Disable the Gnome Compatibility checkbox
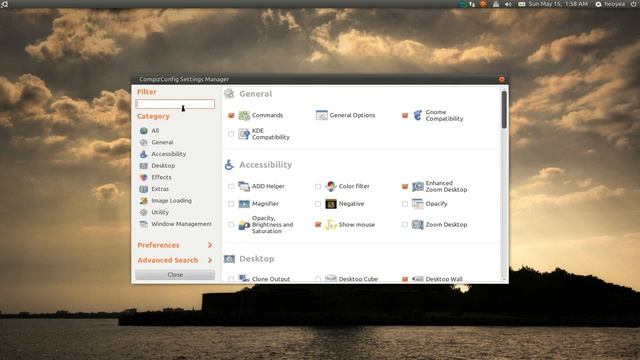The image size is (640, 360). (x=405, y=116)
